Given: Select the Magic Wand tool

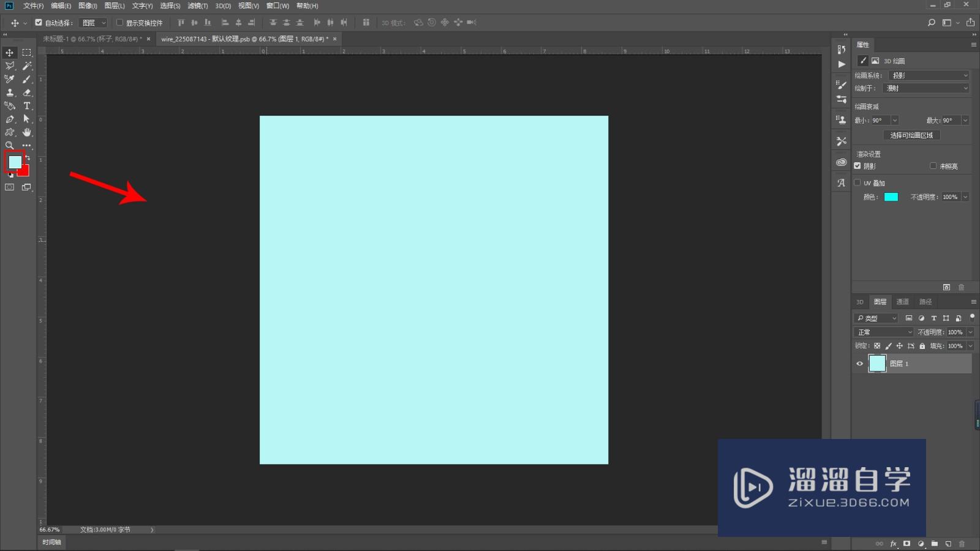Looking at the screenshot, I should pos(27,66).
